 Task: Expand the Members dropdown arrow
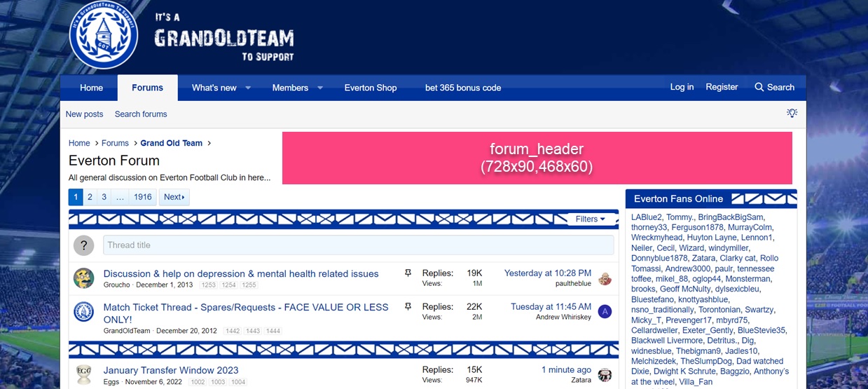[320, 88]
